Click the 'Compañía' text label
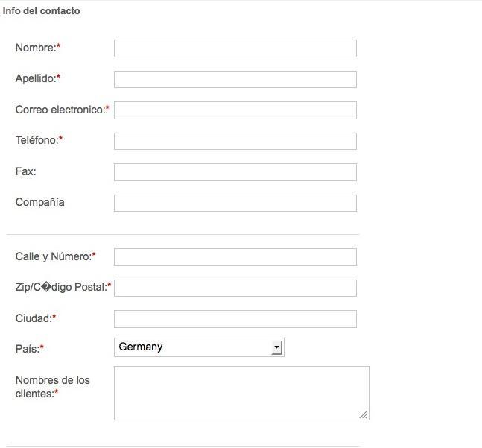The image size is (482, 448). (39, 202)
